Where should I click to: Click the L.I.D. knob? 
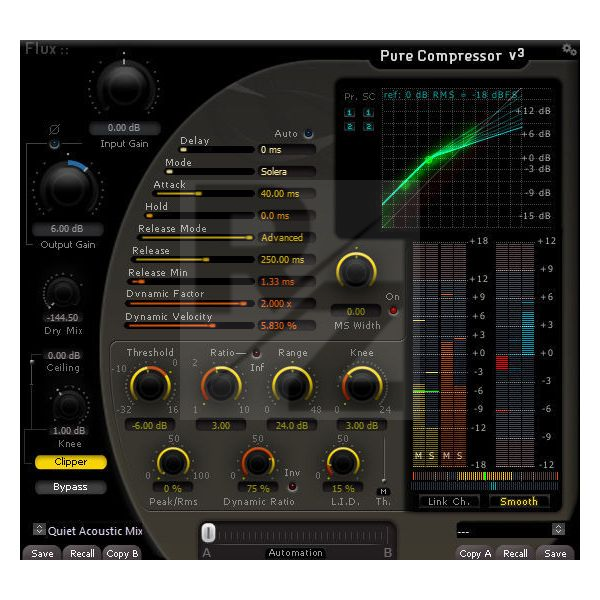tap(342, 462)
